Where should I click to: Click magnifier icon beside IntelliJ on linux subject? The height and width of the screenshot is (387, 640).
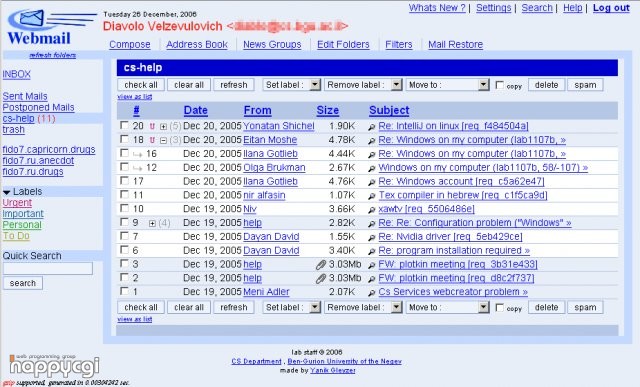pyautogui.click(x=371, y=127)
